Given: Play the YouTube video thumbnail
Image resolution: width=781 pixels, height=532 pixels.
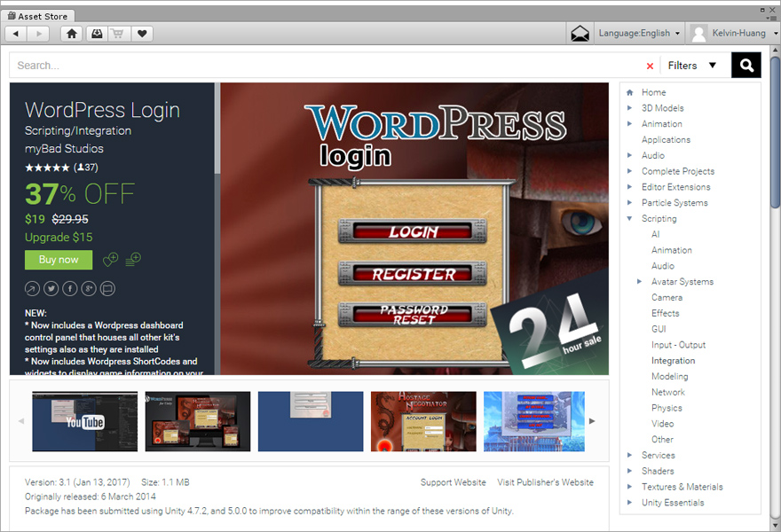Looking at the screenshot, I should point(84,421).
